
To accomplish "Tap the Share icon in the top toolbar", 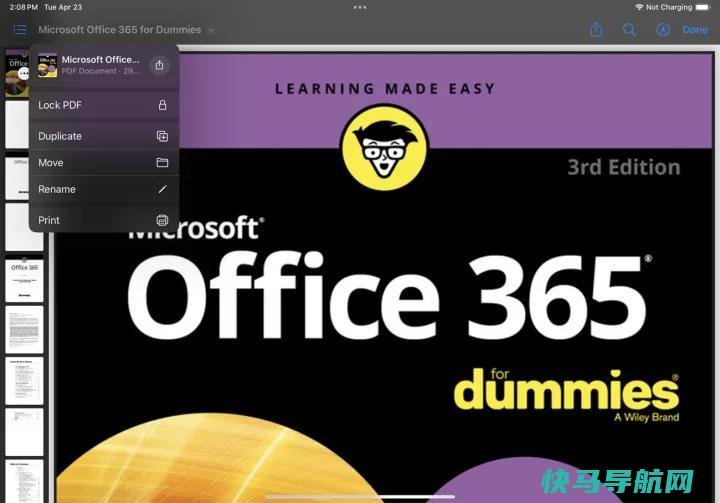I will (x=596, y=30).
